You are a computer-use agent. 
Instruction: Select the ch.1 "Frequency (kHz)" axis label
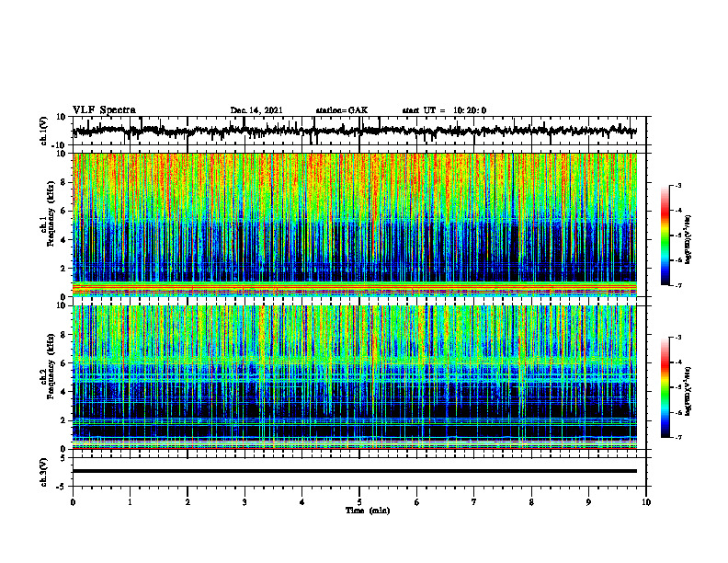tap(51, 213)
